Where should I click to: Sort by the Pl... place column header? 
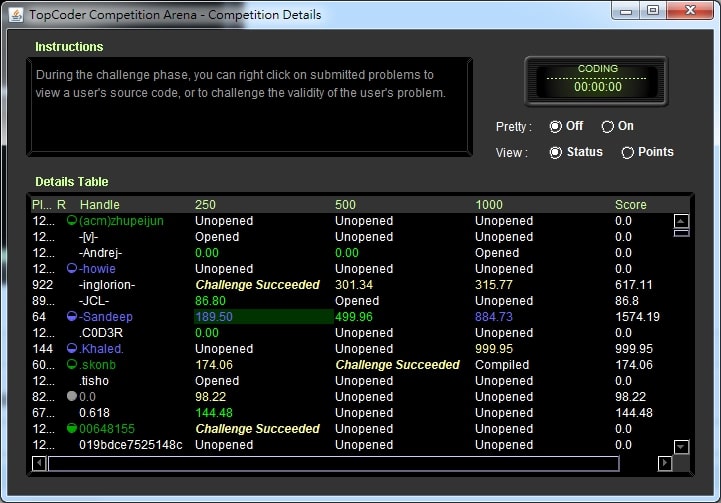click(43, 205)
